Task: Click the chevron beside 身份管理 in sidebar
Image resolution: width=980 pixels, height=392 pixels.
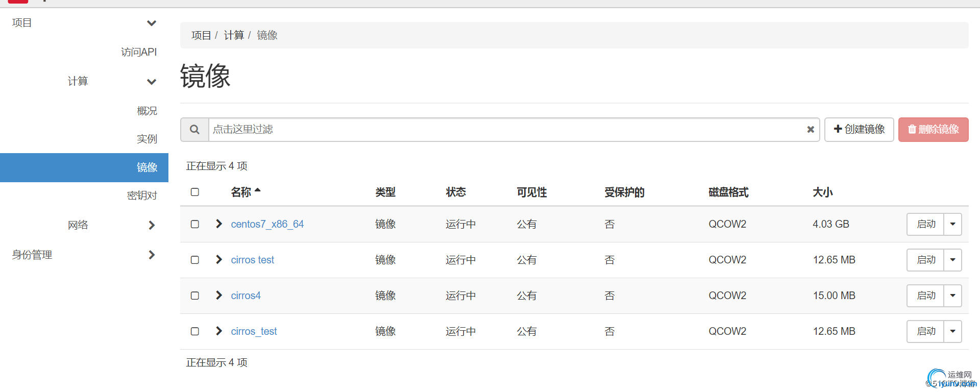Action: (x=152, y=255)
